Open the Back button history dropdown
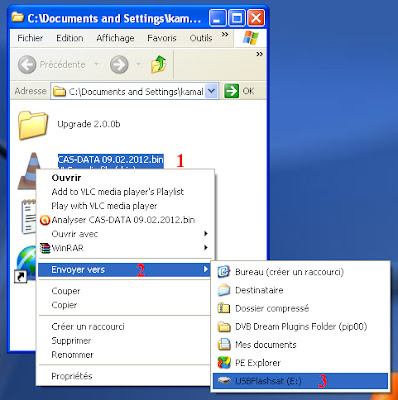398x400 pixels. pos(96,64)
